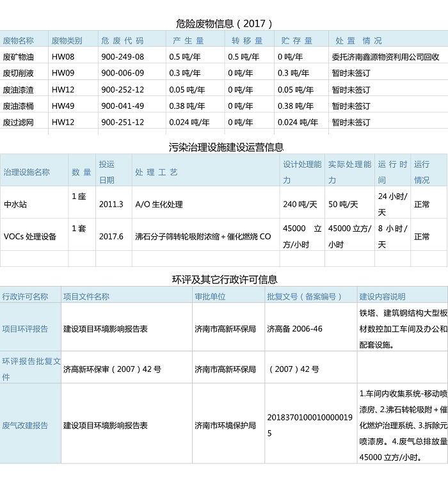The height and width of the screenshot is (487, 448).
Task: Click the 环评及其它行政许可信息 section title
Action: point(225,280)
